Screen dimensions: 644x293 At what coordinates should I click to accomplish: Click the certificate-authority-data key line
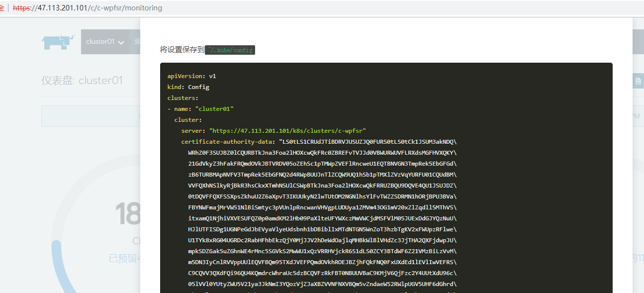pyautogui.click(x=319, y=142)
